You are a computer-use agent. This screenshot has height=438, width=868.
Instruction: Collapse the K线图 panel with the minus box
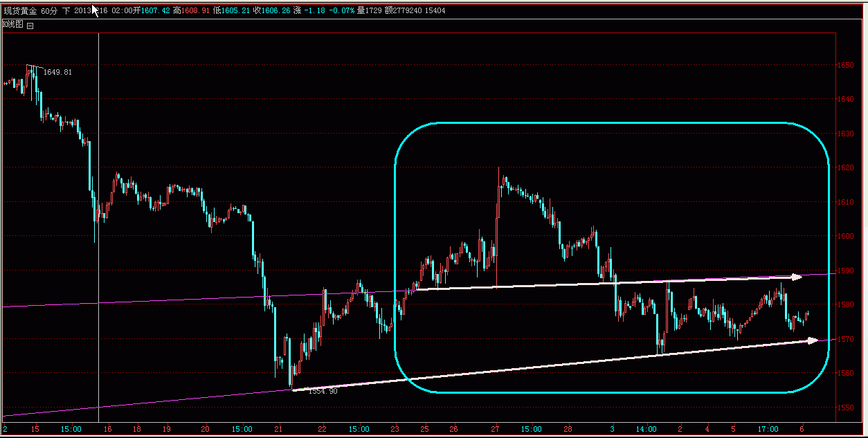30,25
